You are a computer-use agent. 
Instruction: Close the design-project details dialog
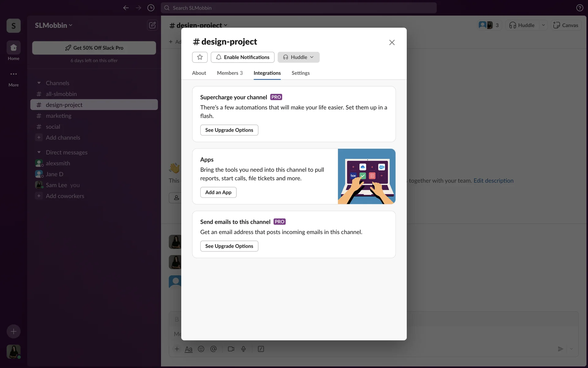pyautogui.click(x=392, y=43)
